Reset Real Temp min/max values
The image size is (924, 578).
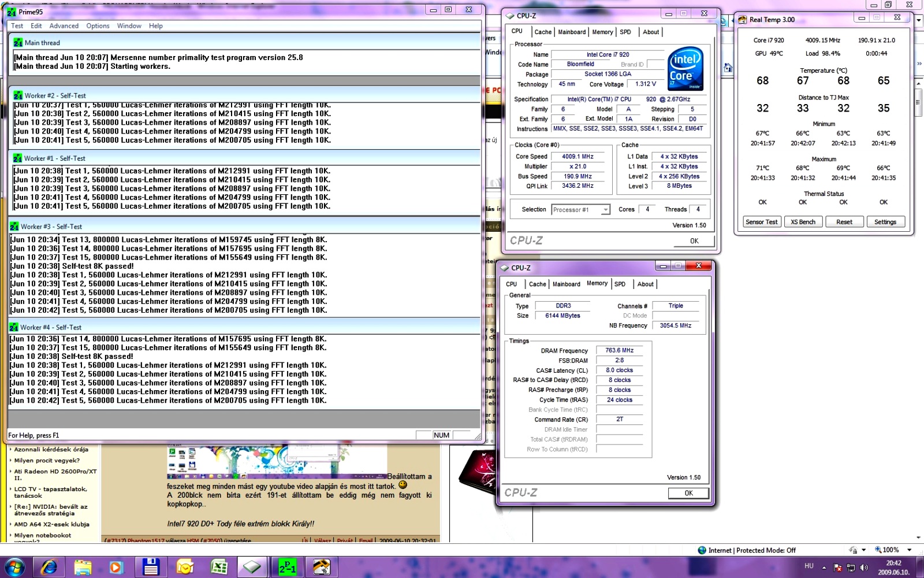pyautogui.click(x=844, y=222)
